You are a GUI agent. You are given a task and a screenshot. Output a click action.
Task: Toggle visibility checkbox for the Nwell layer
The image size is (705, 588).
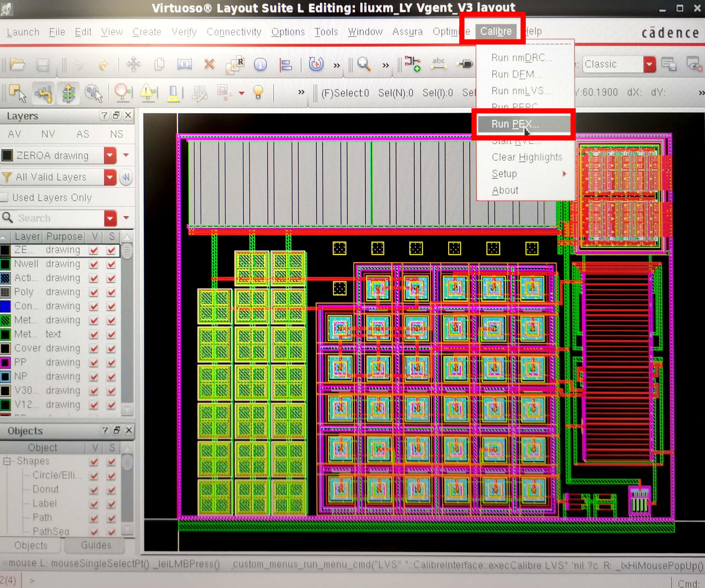pyautogui.click(x=94, y=264)
